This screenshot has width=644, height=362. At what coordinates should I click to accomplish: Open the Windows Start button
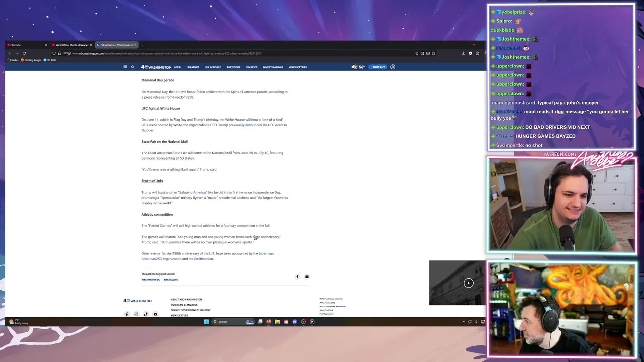click(206, 322)
